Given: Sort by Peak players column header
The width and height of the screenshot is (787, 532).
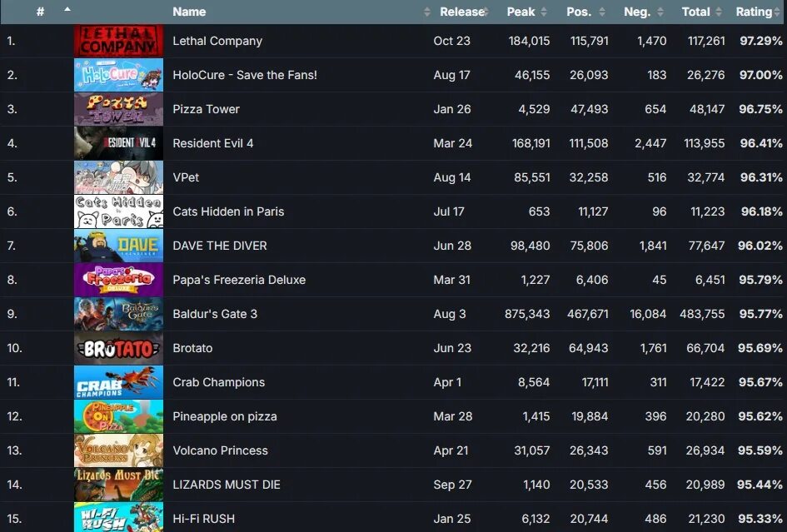Looking at the screenshot, I should (x=521, y=12).
